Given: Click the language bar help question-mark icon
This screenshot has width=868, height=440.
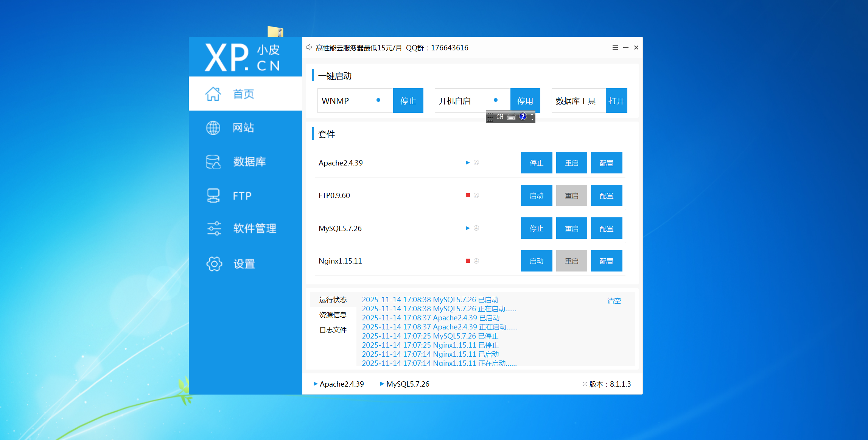Looking at the screenshot, I should coord(523,117).
